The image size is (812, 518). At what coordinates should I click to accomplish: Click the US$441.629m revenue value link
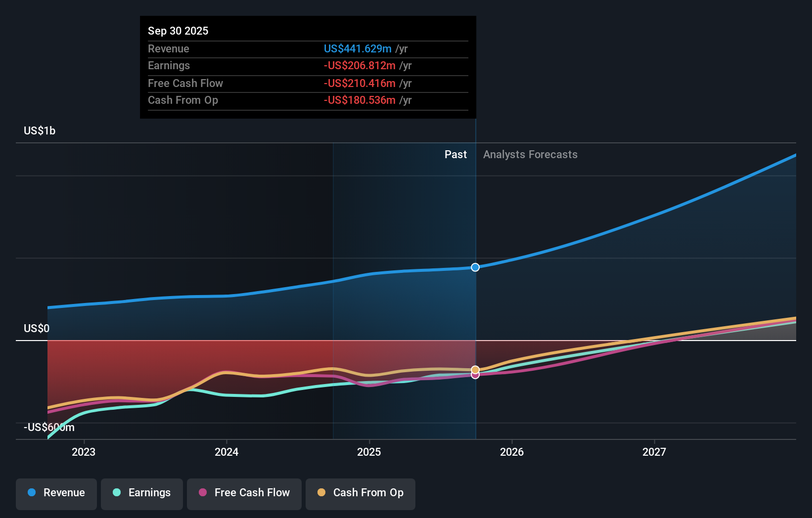point(357,48)
